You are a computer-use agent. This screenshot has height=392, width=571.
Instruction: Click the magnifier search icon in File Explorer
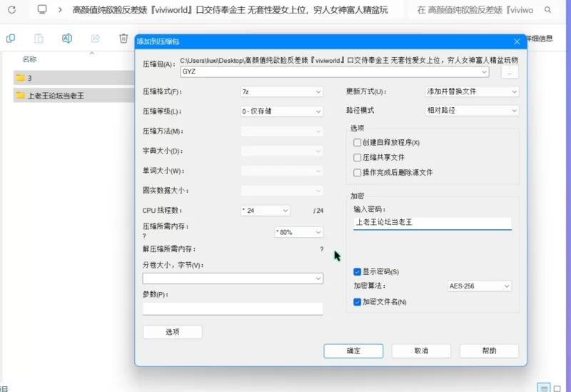(547, 10)
